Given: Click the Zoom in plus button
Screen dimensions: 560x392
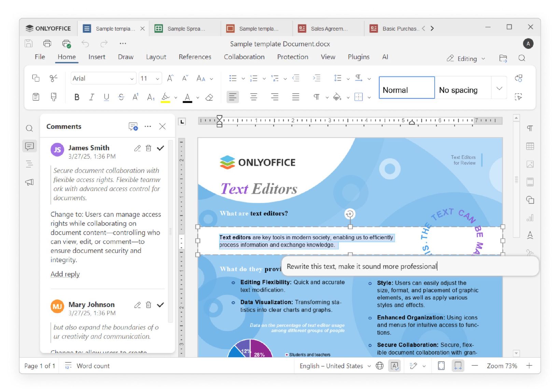Looking at the screenshot, I should click(x=529, y=366).
